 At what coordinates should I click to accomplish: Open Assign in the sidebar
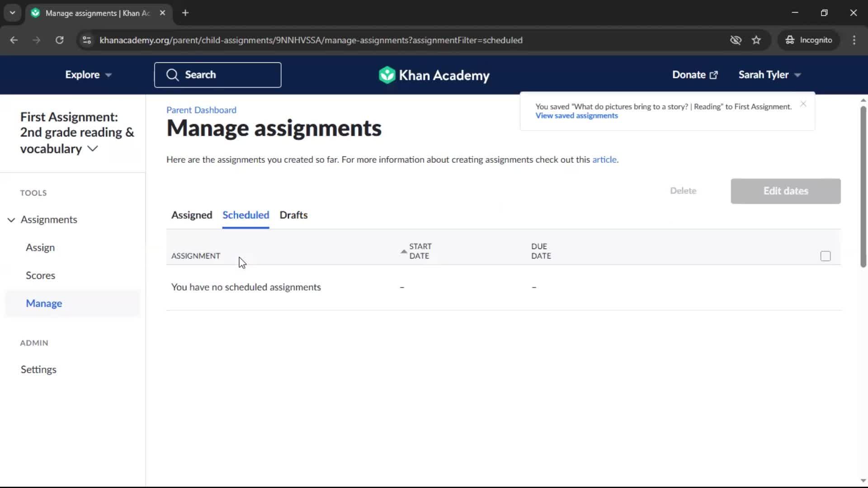click(x=40, y=248)
